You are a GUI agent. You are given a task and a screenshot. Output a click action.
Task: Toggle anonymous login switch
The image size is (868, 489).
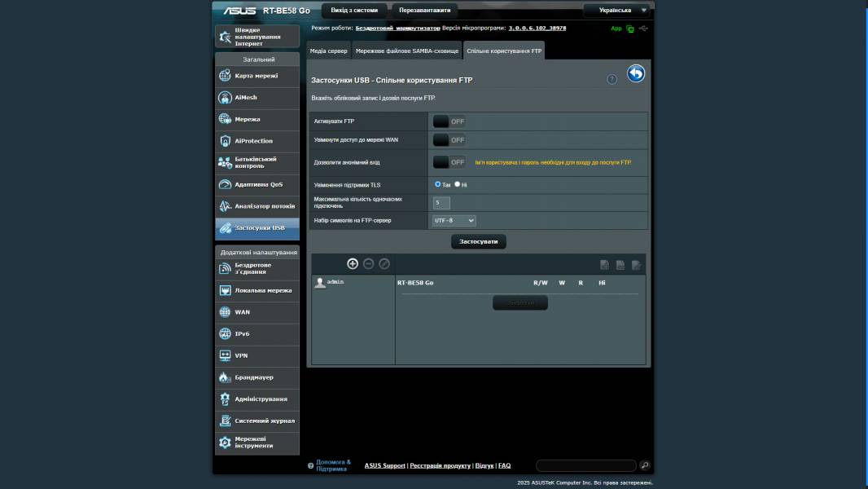click(449, 162)
